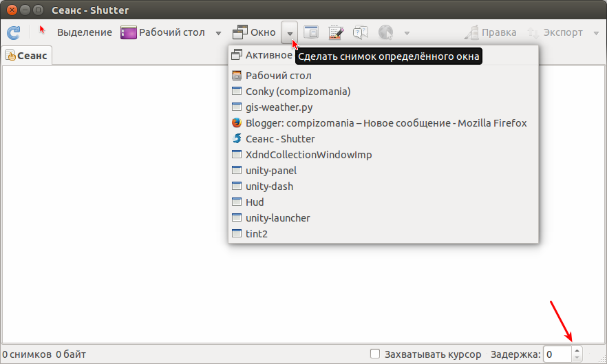Click the Firefox icon in the window list
The width and height of the screenshot is (607, 364).
237,123
